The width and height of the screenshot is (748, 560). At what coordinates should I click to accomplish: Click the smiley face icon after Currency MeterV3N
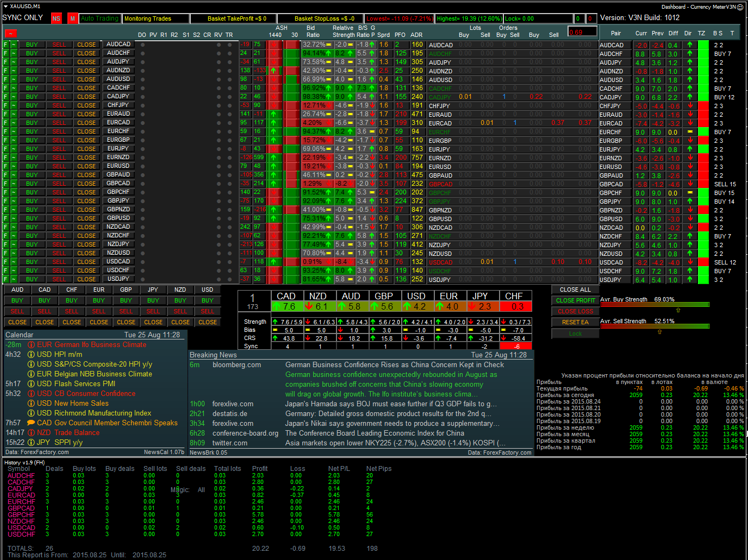[740, 7]
